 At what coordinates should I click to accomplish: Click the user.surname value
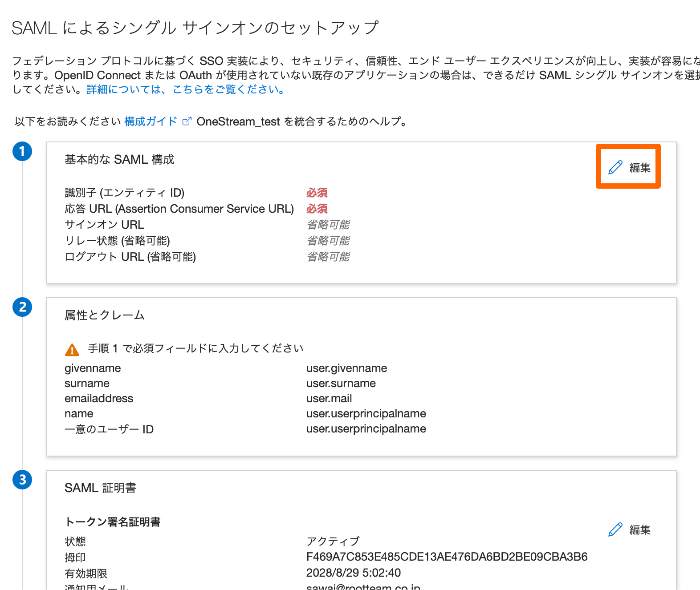pyautogui.click(x=341, y=384)
